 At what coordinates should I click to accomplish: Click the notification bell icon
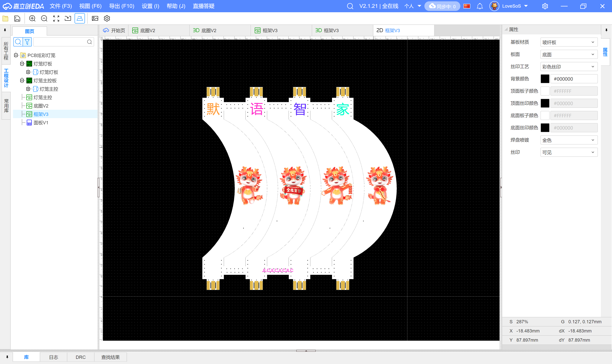click(x=480, y=6)
